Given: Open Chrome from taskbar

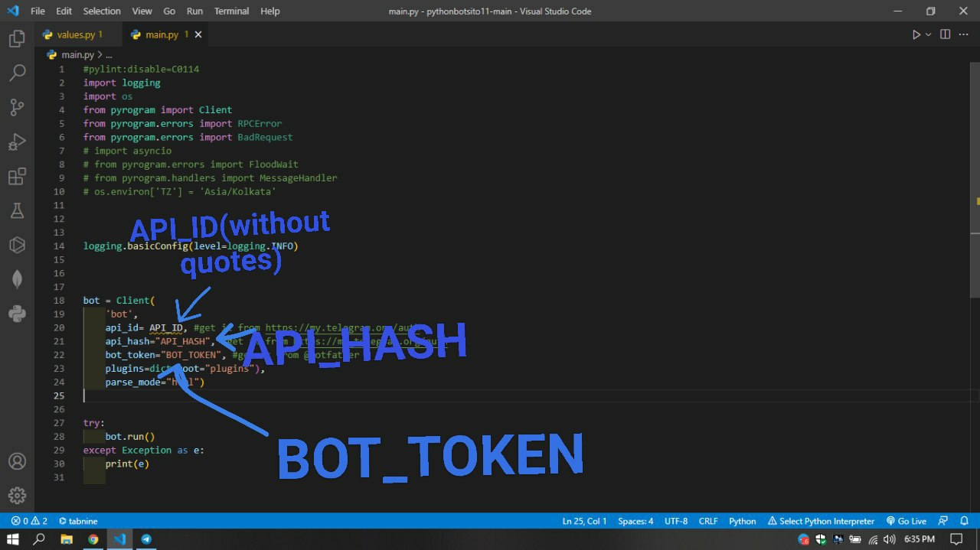Looking at the screenshot, I should tap(93, 539).
